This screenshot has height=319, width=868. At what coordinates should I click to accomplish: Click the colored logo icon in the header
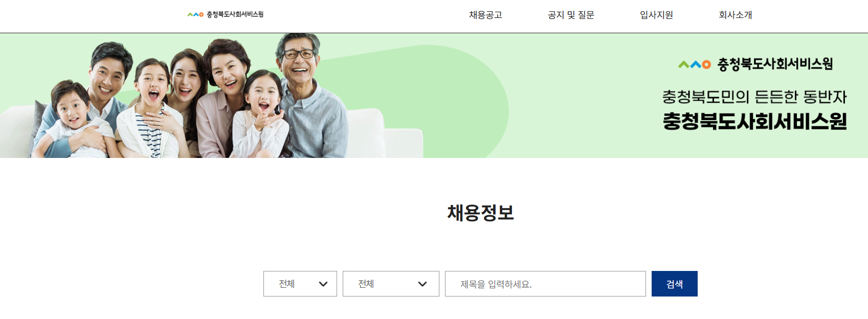click(x=195, y=15)
